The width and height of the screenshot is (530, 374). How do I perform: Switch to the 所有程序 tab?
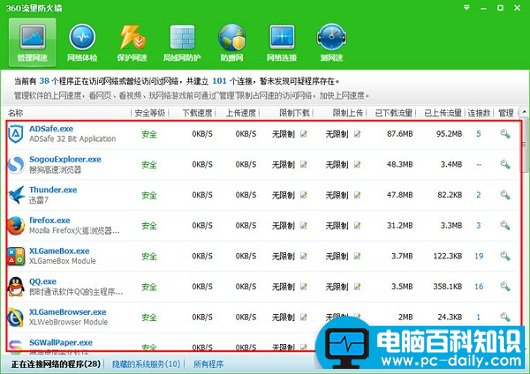208,364
